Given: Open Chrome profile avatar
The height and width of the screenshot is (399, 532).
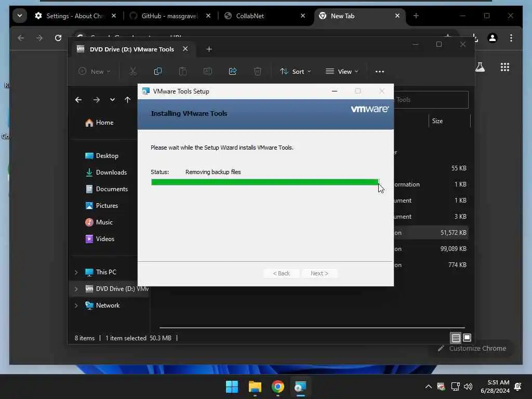Looking at the screenshot, I should coord(493,37).
